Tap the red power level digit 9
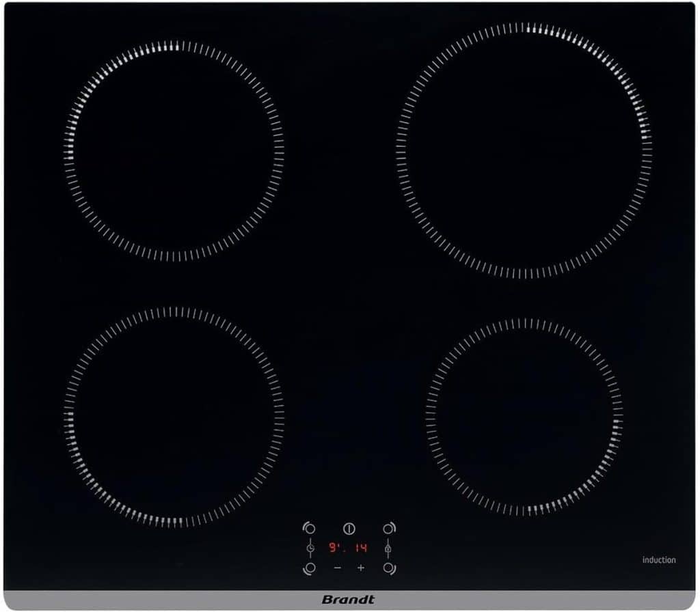 [333, 548]
